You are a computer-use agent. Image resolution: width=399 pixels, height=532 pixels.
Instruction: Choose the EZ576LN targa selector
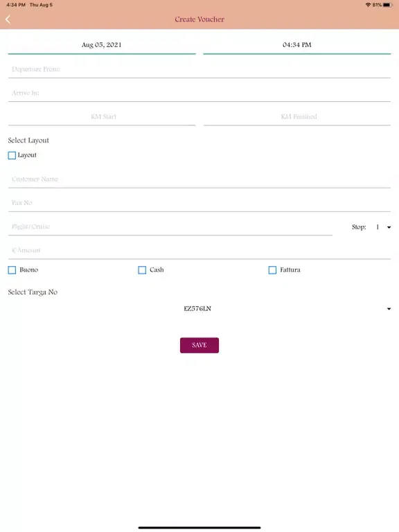pyautogui.click(x=199, y=309)
